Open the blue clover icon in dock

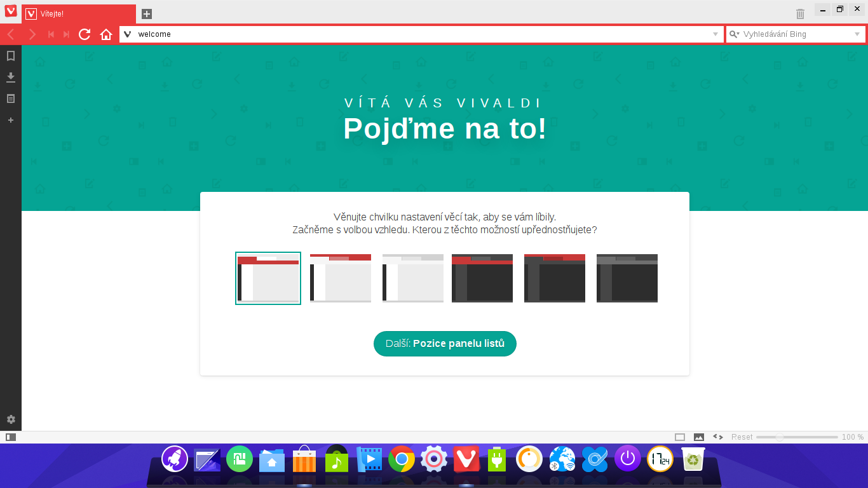pos(595,459)
